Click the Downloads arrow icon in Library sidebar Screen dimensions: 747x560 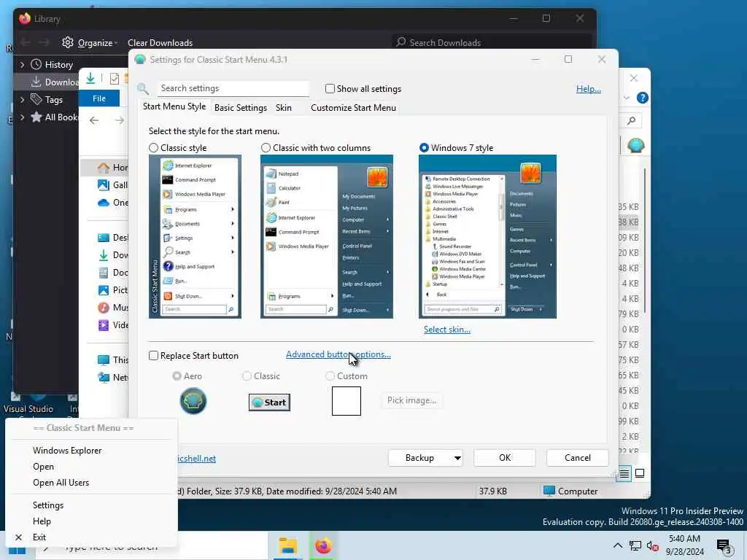[36, 82]
